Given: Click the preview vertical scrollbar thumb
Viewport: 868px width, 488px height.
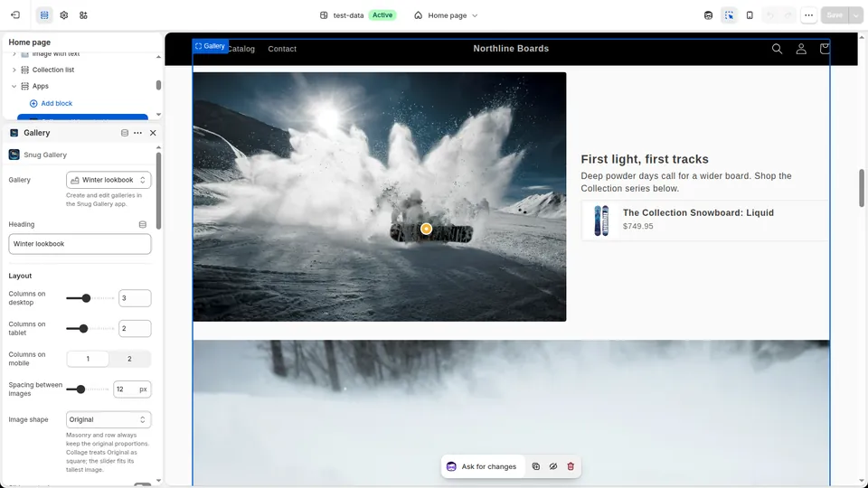Looking at the screenshot, I should [862, 188].
